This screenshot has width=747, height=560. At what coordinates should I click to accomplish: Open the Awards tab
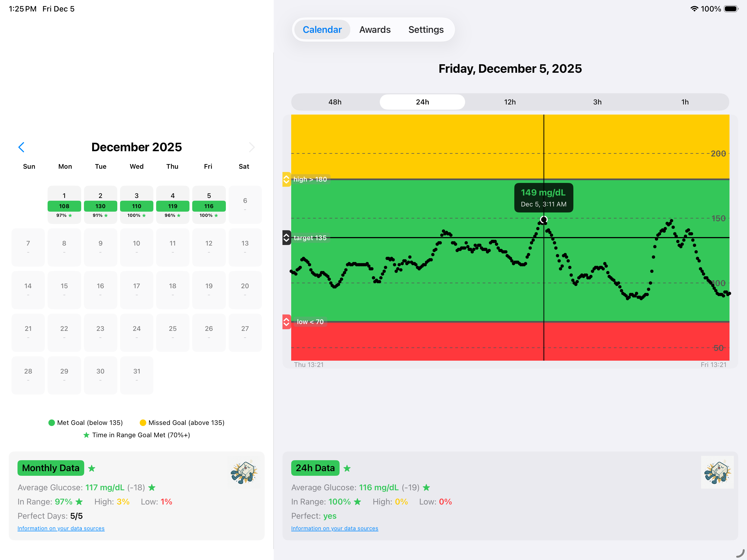coord(375,29)
